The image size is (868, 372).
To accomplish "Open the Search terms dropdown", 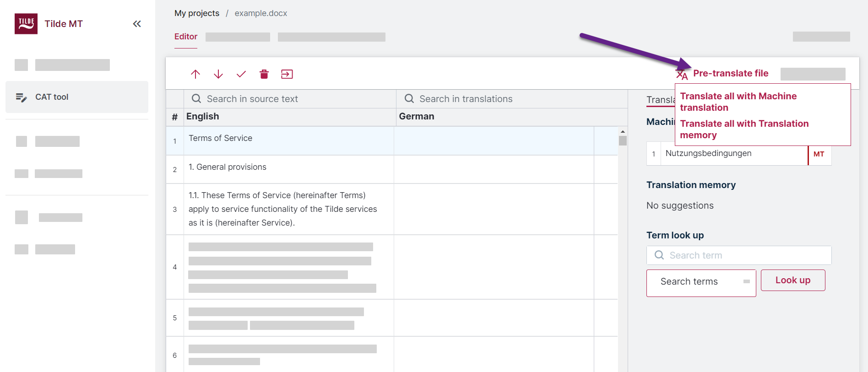I will pyautogui.click(x=701, y=283).
